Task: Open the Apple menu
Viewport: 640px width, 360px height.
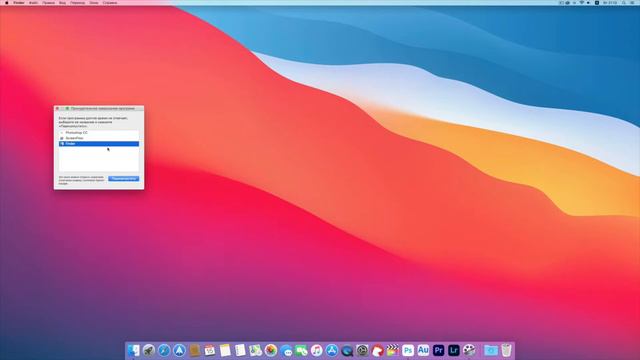Action: coord(7,3)
